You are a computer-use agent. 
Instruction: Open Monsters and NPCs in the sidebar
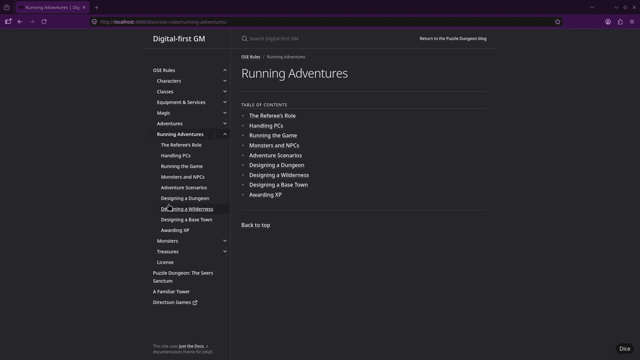pos(182,177)
